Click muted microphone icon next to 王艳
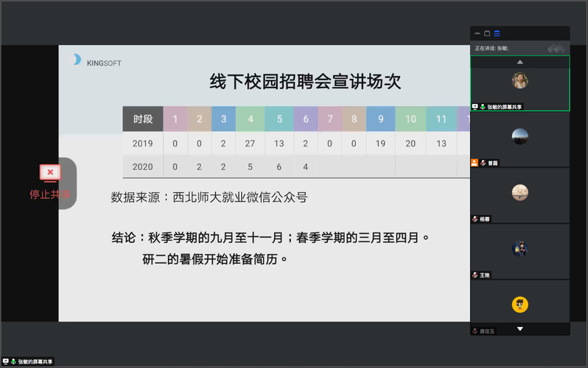Screen dimensions: 588x368 [475, 275]
